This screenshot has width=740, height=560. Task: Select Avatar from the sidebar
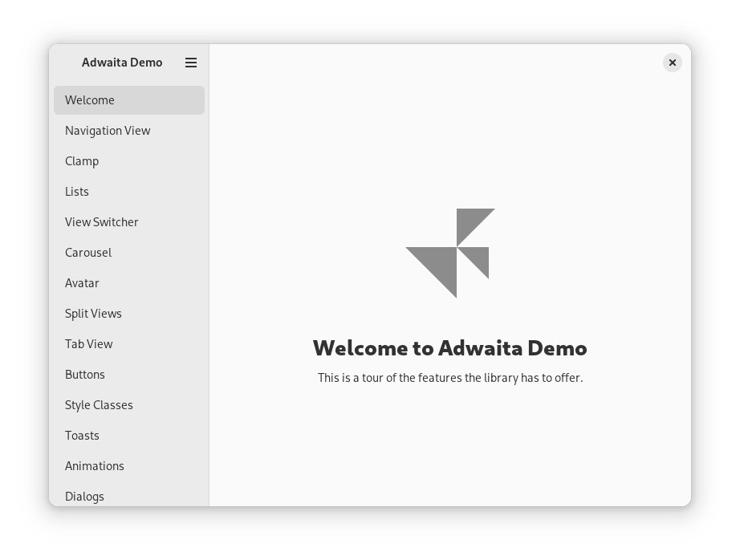coord(128,283)
